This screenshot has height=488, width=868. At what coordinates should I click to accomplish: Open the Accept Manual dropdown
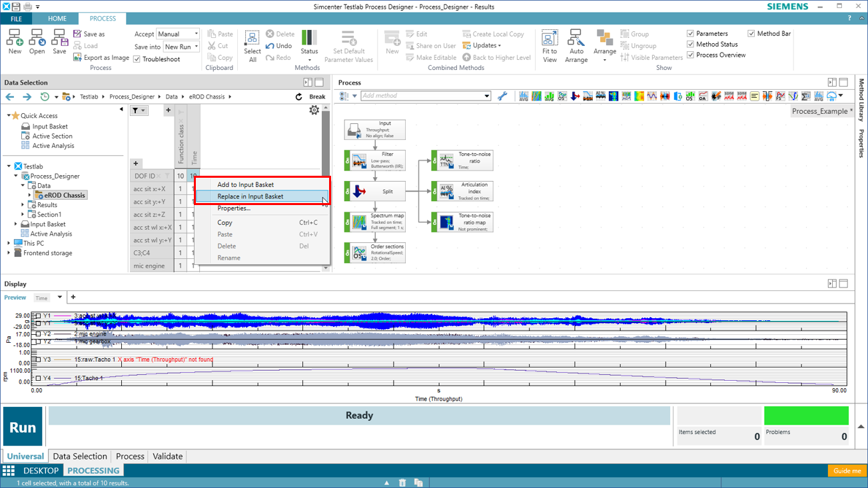pyautogui.click(x=178, y=34)
